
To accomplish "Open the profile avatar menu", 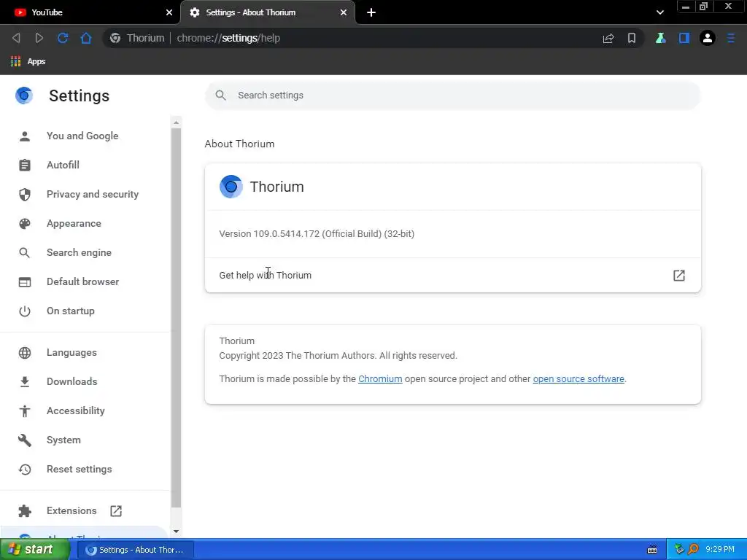I will 708,38.
